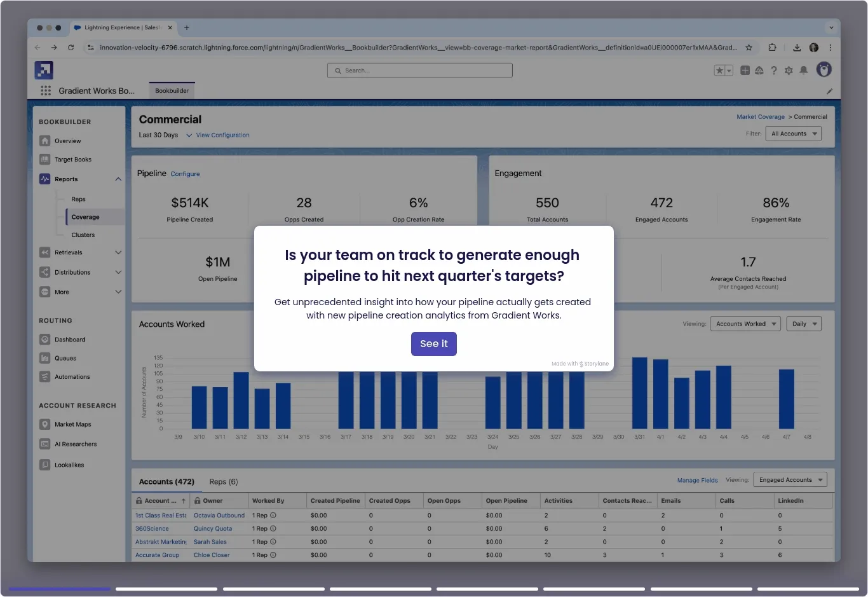Viewport: 868px width, 597px height.
Task: Click the Gradient Works logo icon
Action: (44, 70)
